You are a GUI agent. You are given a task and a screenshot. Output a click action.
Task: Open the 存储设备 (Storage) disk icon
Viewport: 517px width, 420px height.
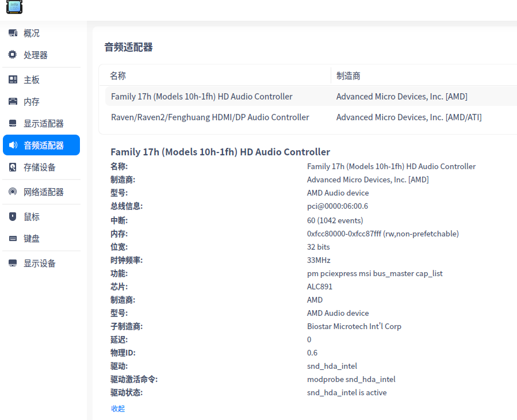pyautogui.click(x=13, y=167)
